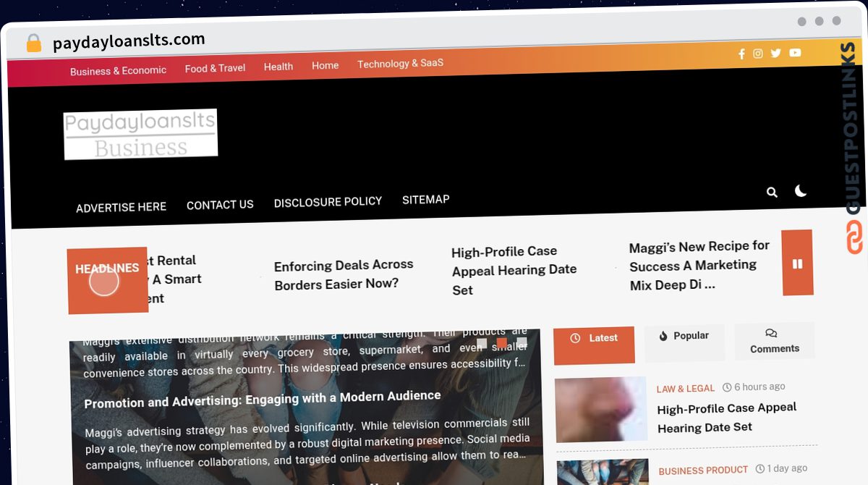Click the padlock icon in address bar
Screen dimensions: 868x485
tap(34, 43)
